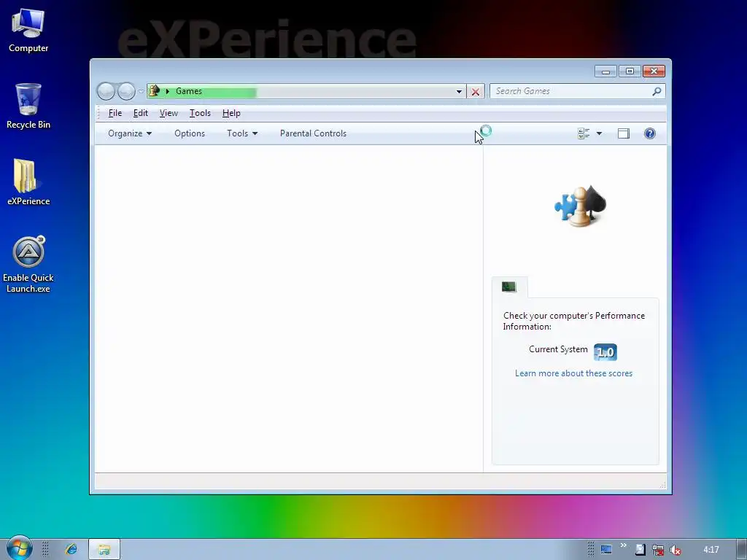Open the view options dropdown arrow
Viewport: 747px width, 560px height.
pos(600,133)
